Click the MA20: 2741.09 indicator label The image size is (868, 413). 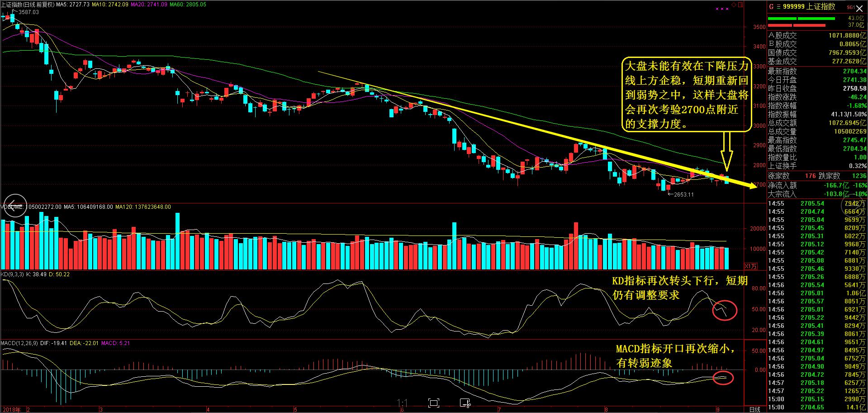point(149,5)
